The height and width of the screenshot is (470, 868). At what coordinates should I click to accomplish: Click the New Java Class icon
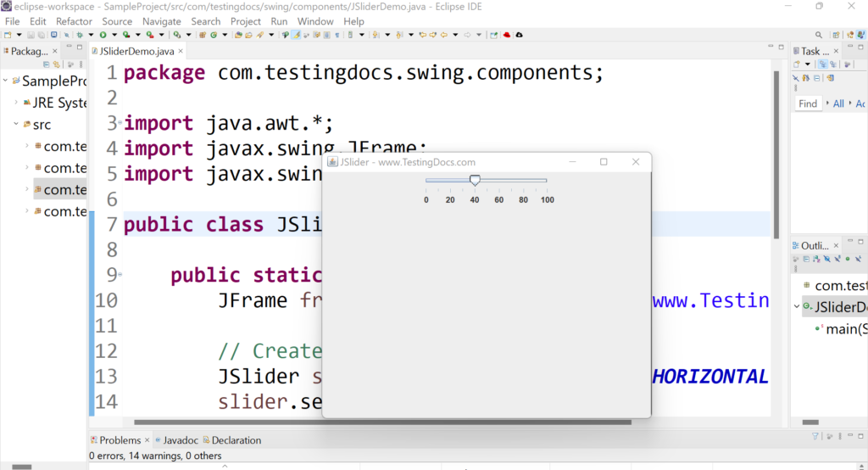click(213, 35)
